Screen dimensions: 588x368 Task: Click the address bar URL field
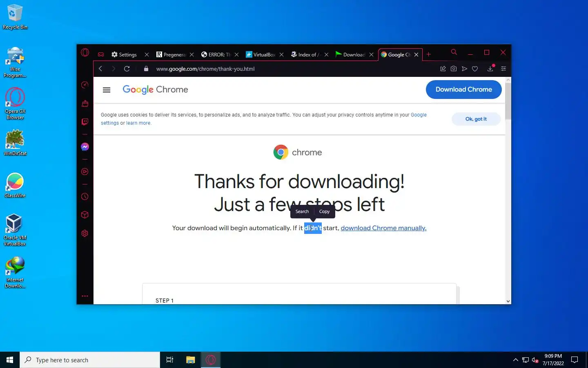coord(294,69)
